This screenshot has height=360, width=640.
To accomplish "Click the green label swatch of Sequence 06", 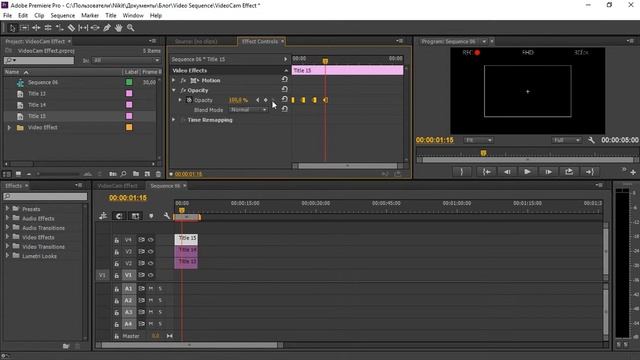I will click(x=129, y=82).
